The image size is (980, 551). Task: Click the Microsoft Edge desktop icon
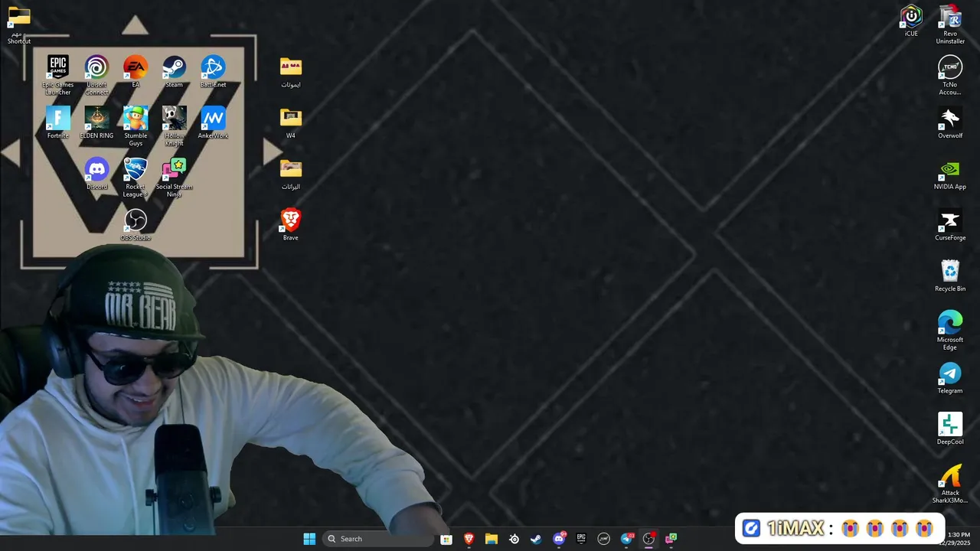(950, 330)
